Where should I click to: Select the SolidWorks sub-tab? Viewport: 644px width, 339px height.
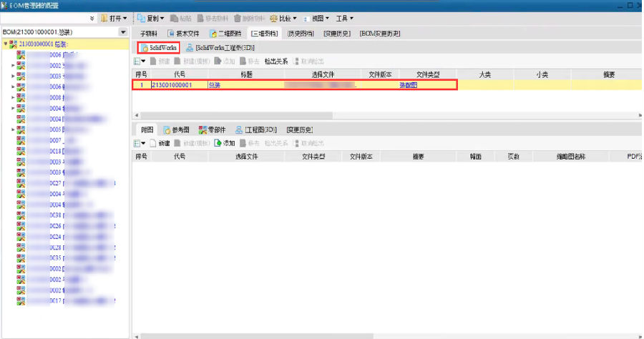[159, 48]
